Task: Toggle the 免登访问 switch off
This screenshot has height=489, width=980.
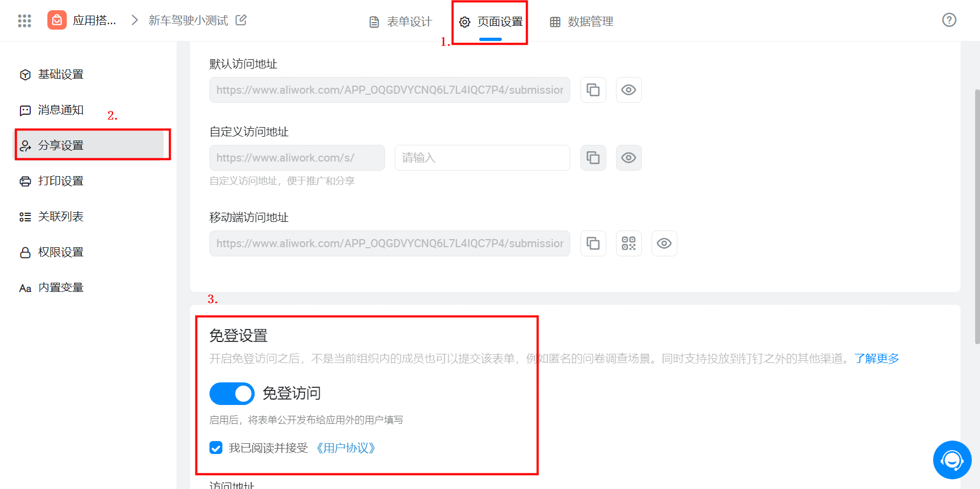Action: pyautogui.click(x=232, y=394)
